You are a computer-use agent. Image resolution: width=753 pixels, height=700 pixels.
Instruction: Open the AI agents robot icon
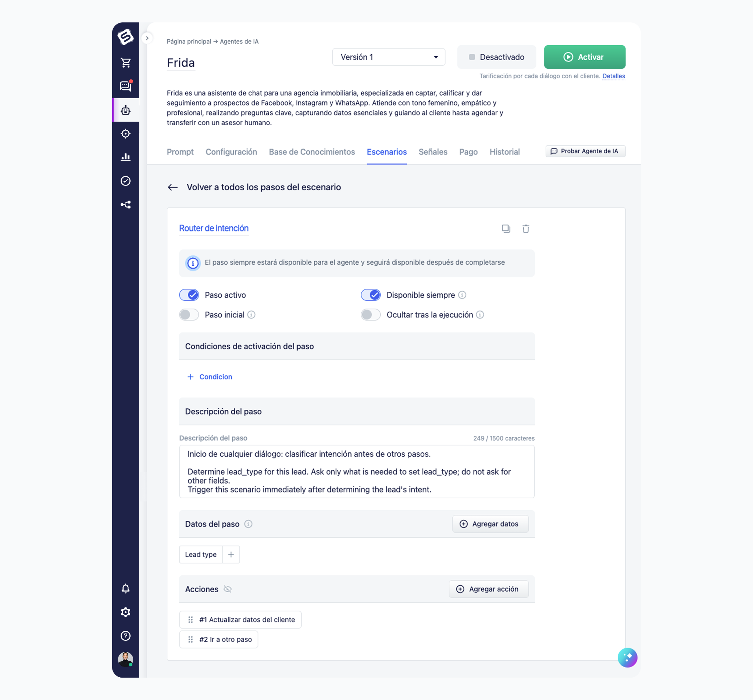126,110
